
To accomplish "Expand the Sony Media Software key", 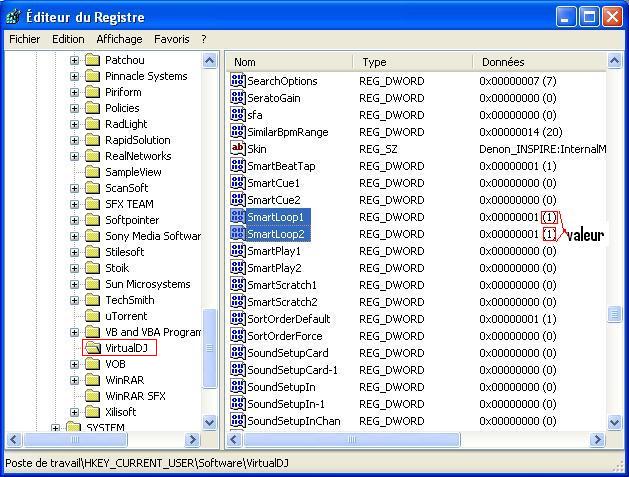I will 74,236.
